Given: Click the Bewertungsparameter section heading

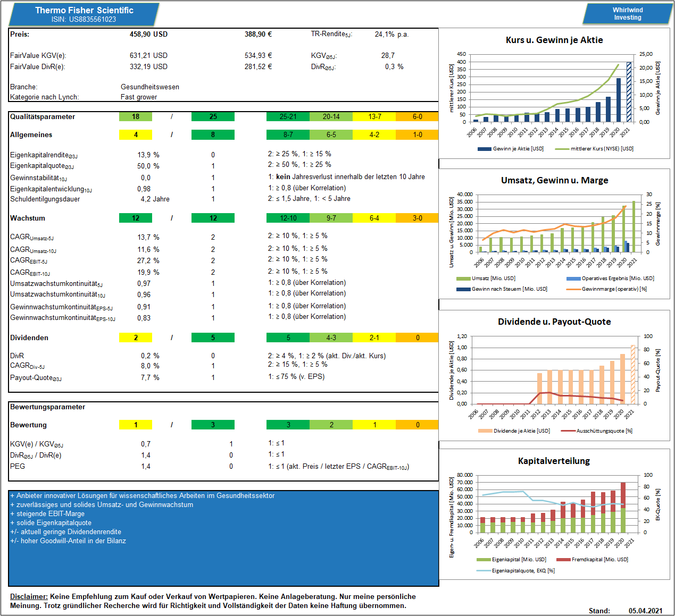Looking at the screenshot, I should click(x=48, y=407).
